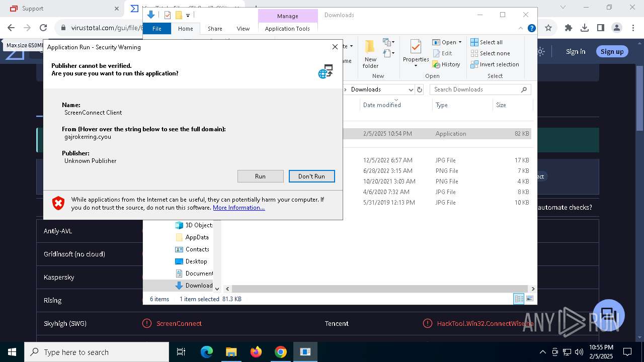This screenshot has height=362, width=644.
Task: Refresh the Downloads folder view
Action: [x=420, y=89]
